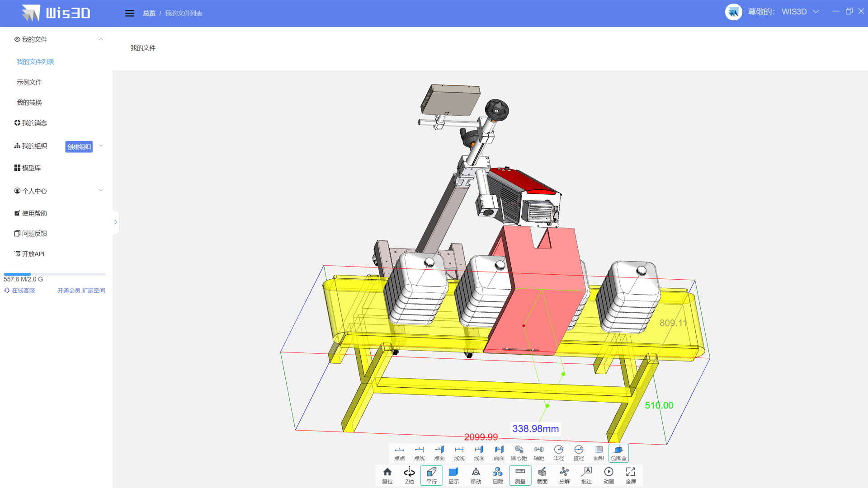Toggle the 包围盒 bounding box display
The height and width of the screenshot is (488, 868).
tap(618, 453)
